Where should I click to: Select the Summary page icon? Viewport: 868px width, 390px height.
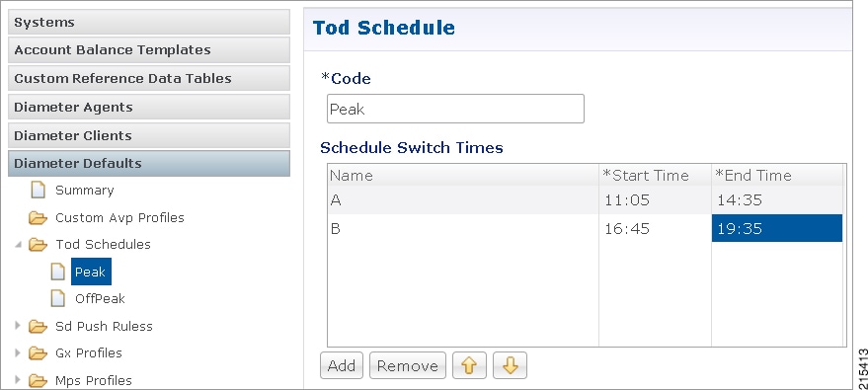tap(38, 191)
